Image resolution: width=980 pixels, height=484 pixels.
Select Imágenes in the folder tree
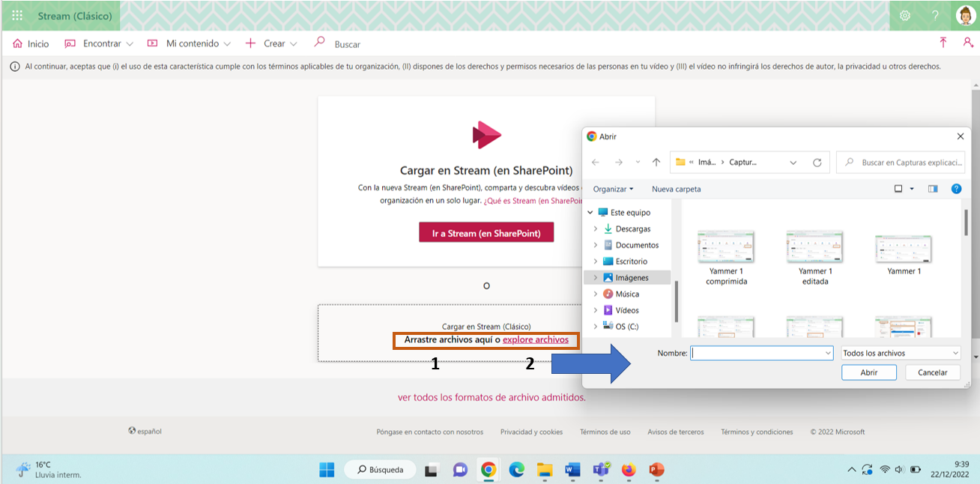626,277
